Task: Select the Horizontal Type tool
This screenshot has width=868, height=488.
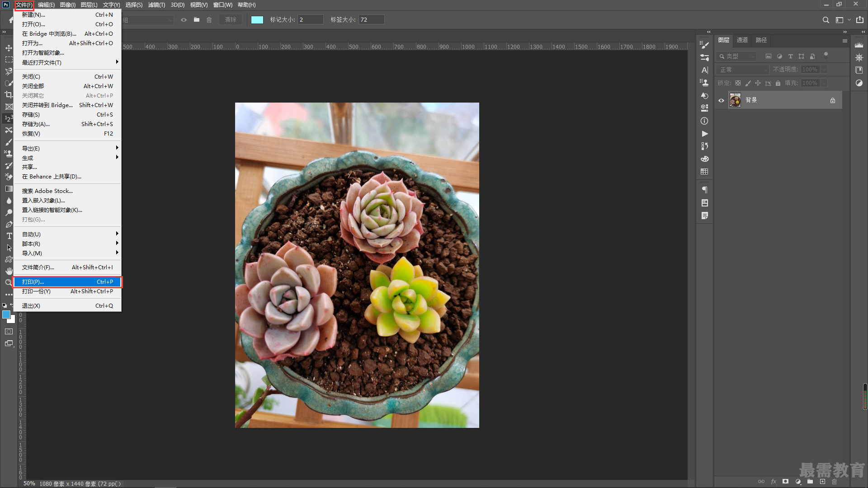Action: 9,236
